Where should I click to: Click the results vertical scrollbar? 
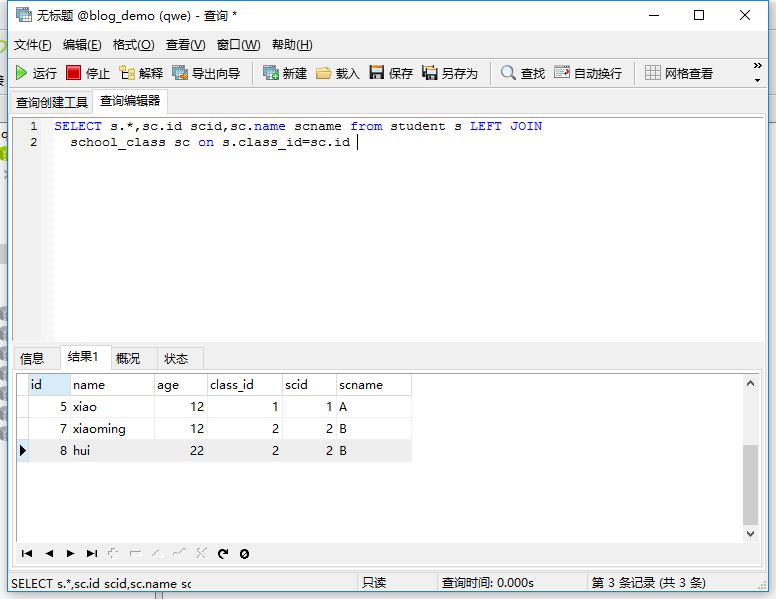point(750,485)
